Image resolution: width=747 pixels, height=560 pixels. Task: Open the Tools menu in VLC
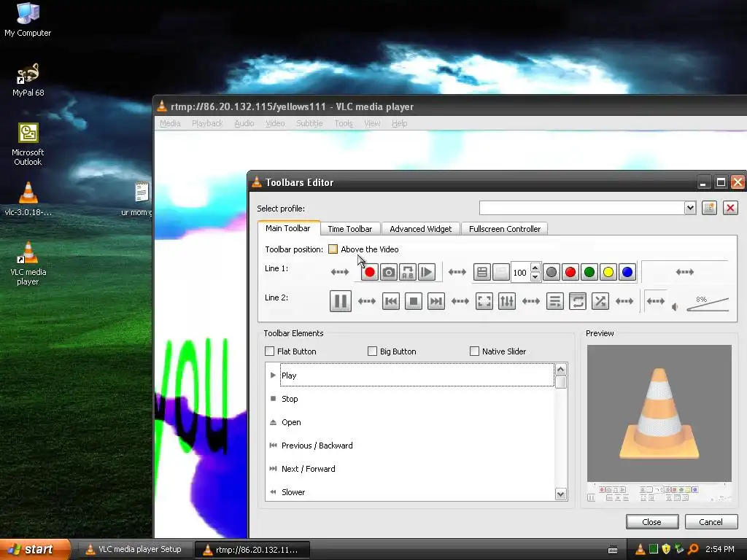point(344,123)
